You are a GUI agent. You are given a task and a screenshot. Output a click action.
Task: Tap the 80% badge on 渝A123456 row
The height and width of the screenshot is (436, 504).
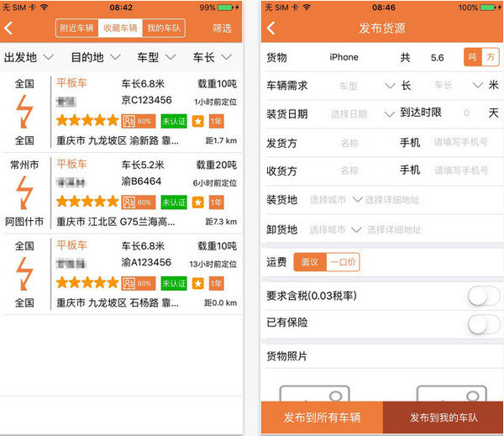pos(139,283)
